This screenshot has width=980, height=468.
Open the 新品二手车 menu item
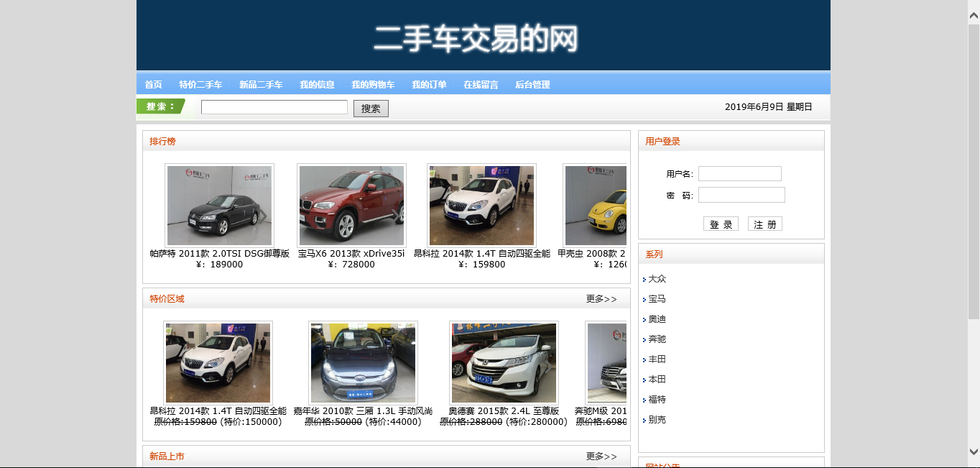261,85
